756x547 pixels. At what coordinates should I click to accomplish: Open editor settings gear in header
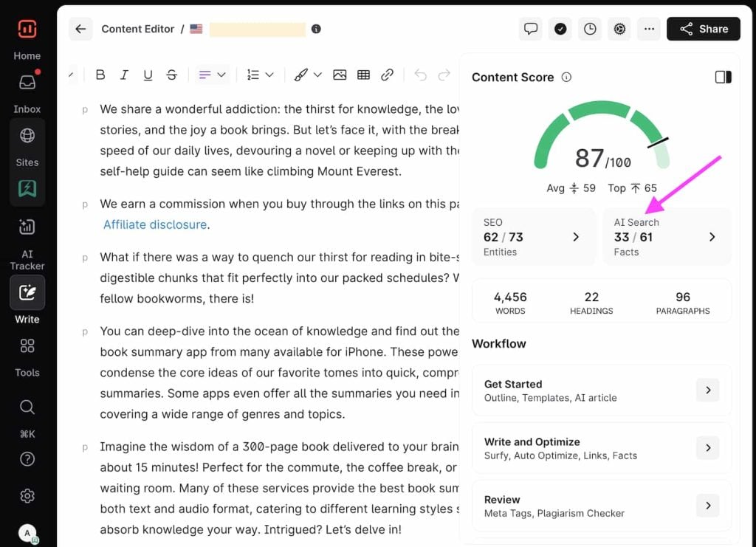click(619, 29)
